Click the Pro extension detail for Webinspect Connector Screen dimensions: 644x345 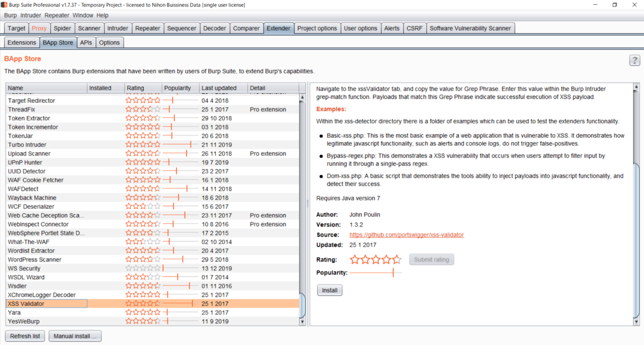pyautogui.click(x=268, y=224)
